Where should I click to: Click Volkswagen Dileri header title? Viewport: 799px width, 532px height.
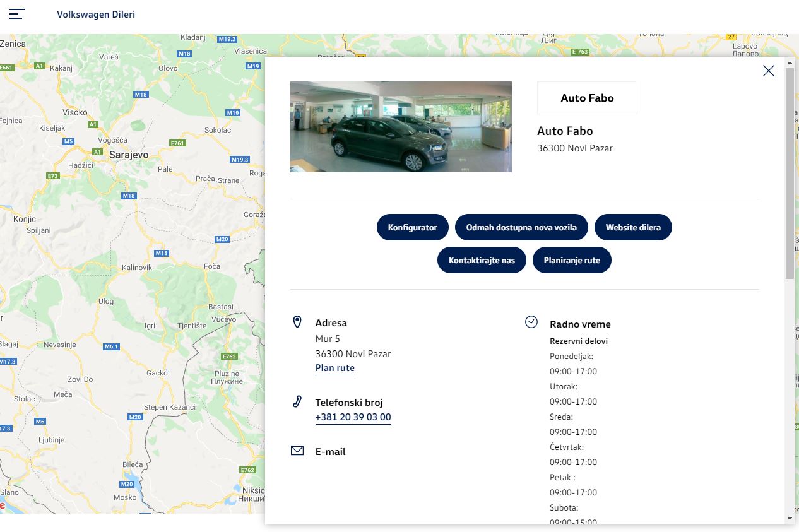(96, 14)
